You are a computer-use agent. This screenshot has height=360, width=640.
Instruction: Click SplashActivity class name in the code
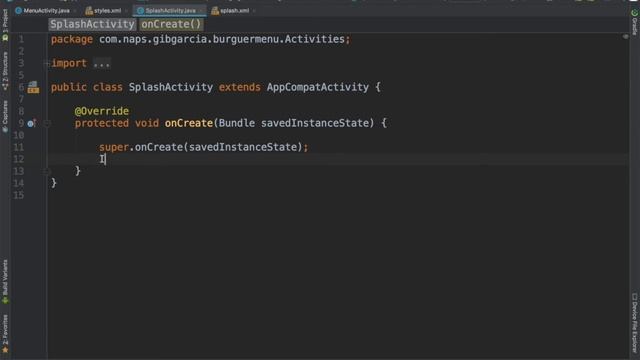171,87
